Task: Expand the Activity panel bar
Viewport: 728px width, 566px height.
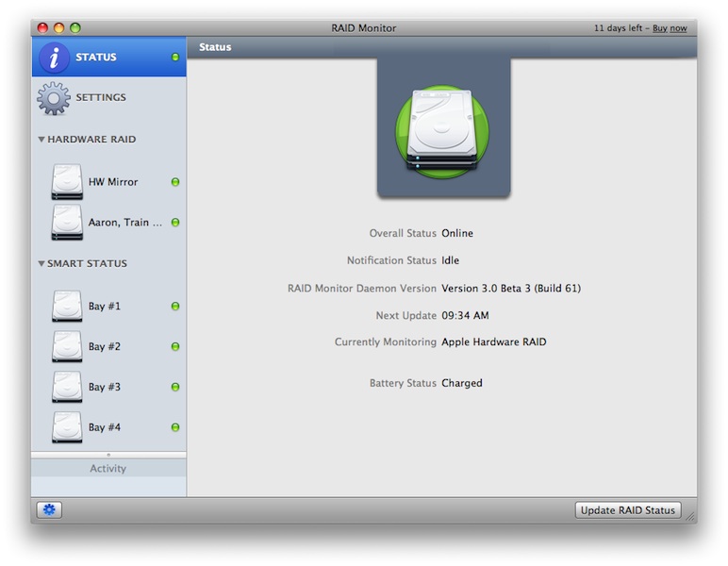Action: click(x=108, y=468)
